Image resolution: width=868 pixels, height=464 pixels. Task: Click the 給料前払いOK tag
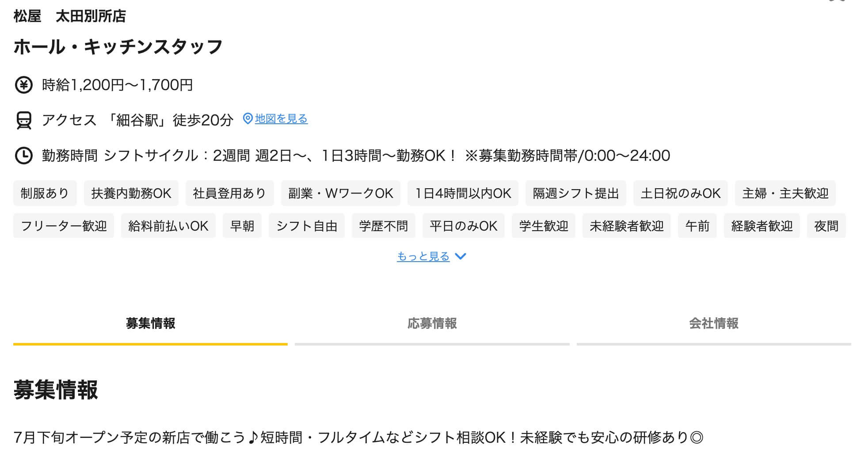[x=168, y=226]
